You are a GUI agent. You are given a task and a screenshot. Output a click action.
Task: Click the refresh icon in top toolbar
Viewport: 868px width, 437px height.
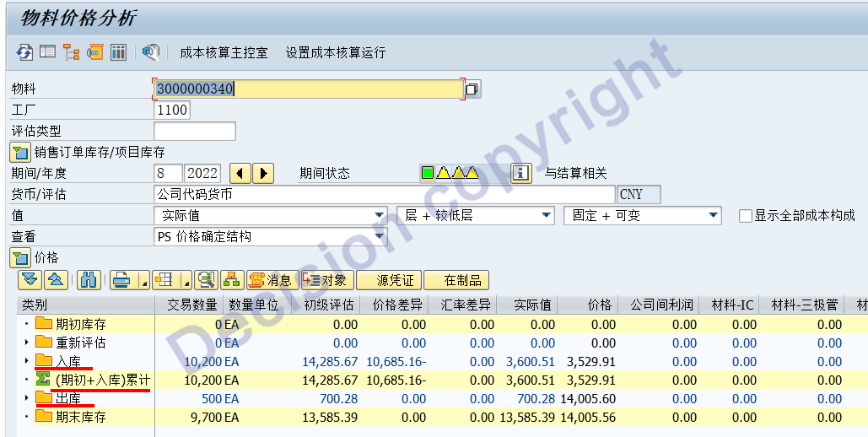(x=24, y=52)
